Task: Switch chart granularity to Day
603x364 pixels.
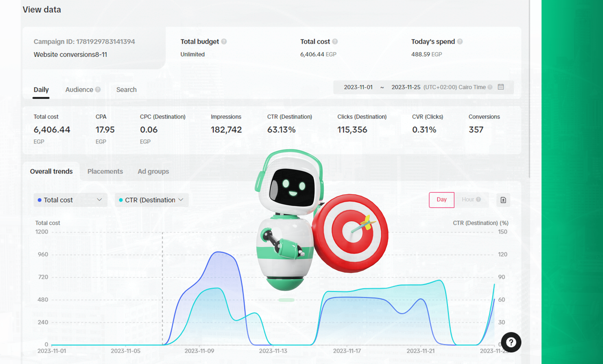Action: point(442,200)
